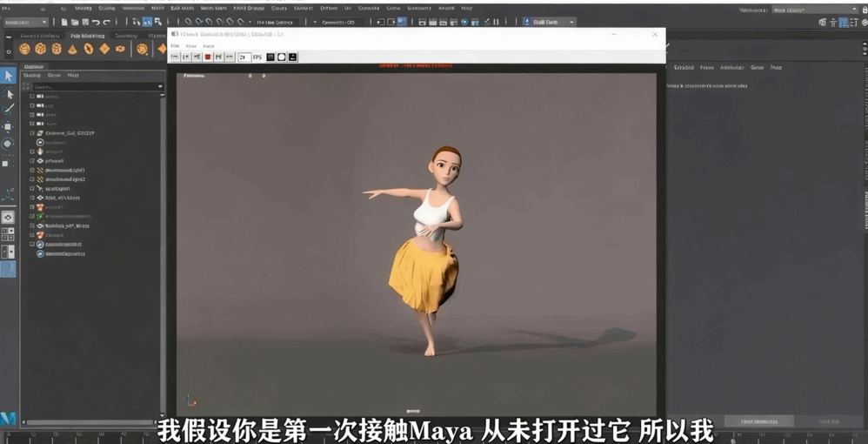Switch to four view layout button

8,234
